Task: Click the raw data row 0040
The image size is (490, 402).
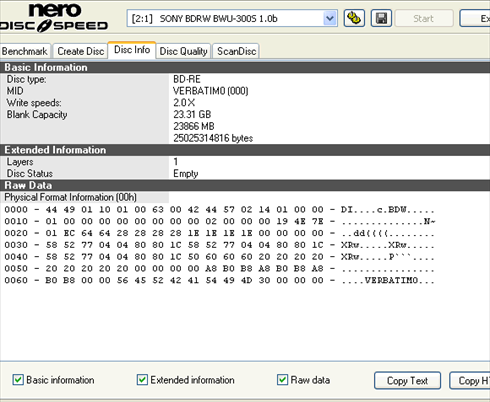Action: click(219, 257)
